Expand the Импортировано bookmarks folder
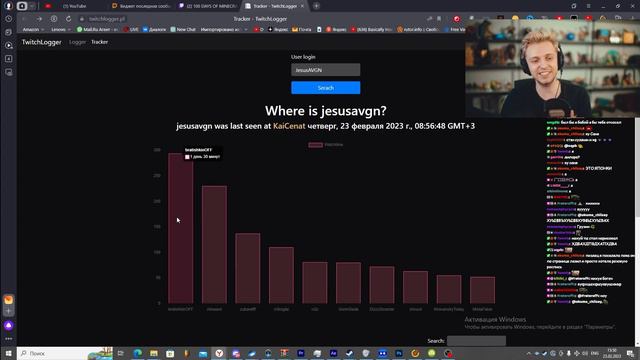The height and width of the screenshot is (360, 640). click(x=223, y=29)
